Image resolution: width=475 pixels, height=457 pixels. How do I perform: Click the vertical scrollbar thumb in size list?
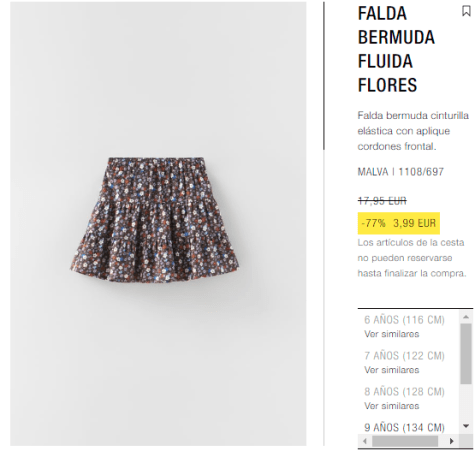pos(466,353)
